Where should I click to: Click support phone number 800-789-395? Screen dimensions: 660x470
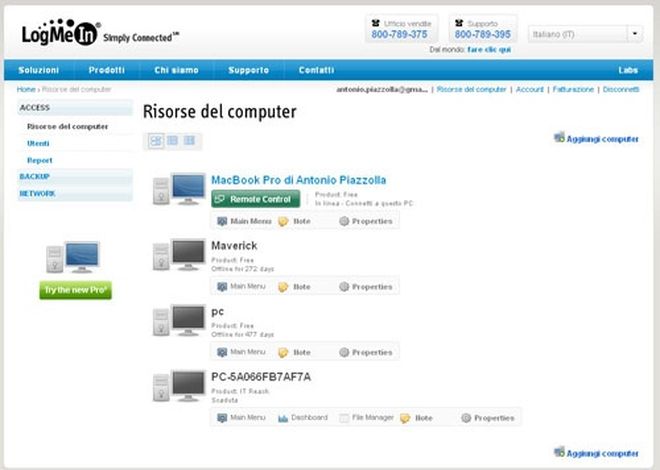[x=483, y=35]
